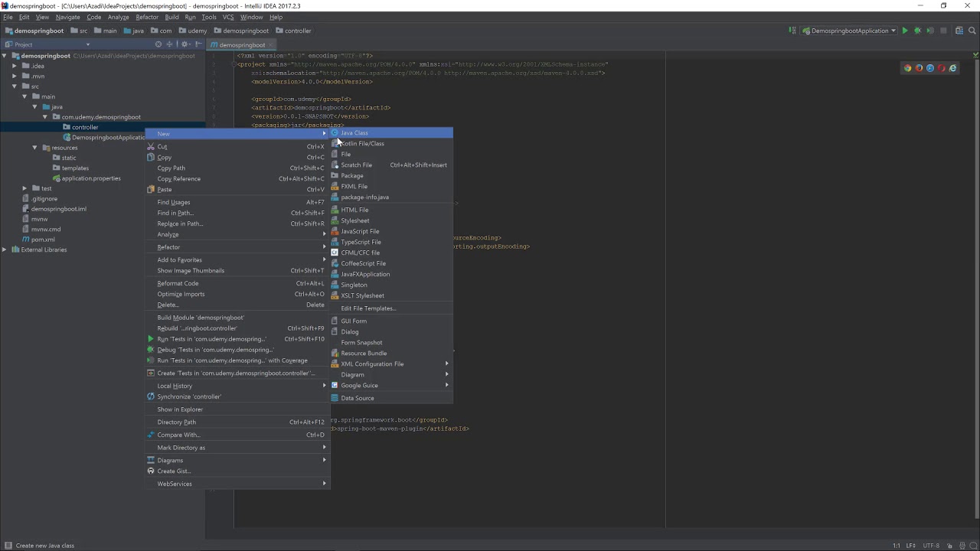
Task: Click the controller breadcrumb in navigation bar
Action: coord(294,31)
